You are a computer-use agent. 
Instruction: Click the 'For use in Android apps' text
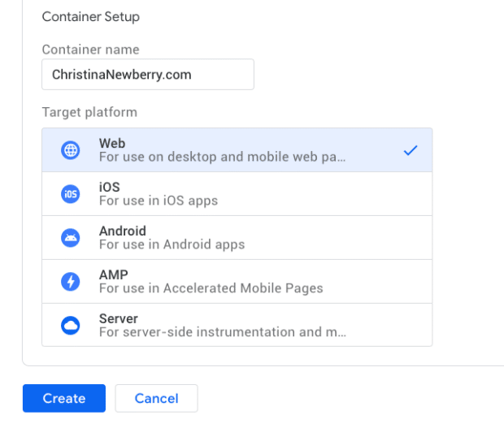click(x=172, y=244)
